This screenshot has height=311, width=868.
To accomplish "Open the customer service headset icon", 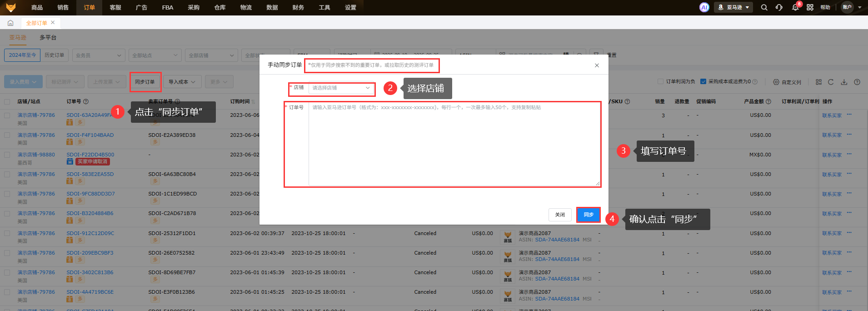I will [779, 7].
